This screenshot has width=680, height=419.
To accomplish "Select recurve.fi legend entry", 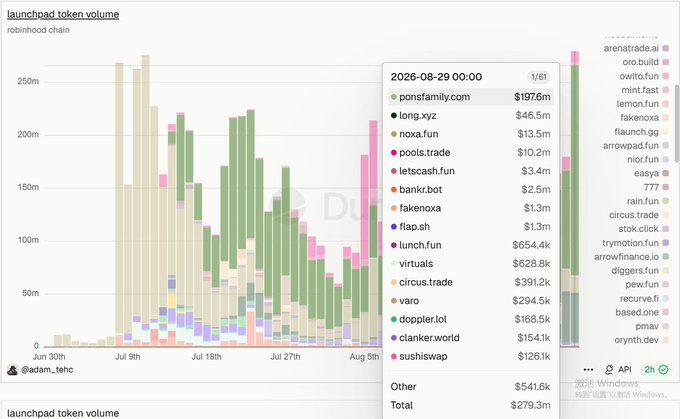I will pos(644,298).
